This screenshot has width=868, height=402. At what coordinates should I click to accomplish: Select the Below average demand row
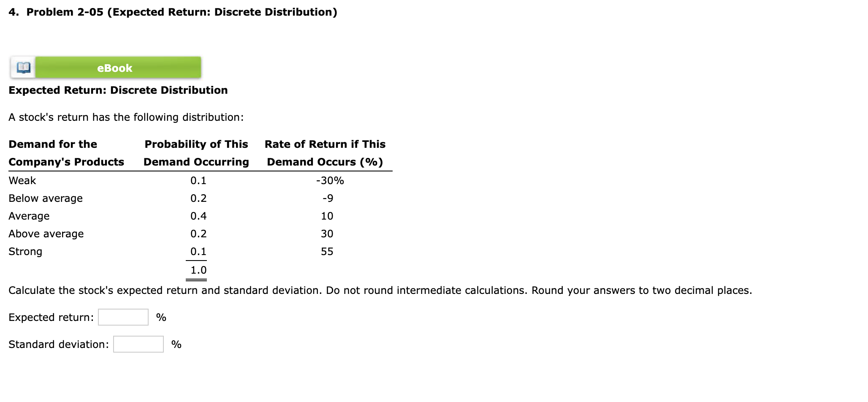pyautogui.click(x=45, y=198)
